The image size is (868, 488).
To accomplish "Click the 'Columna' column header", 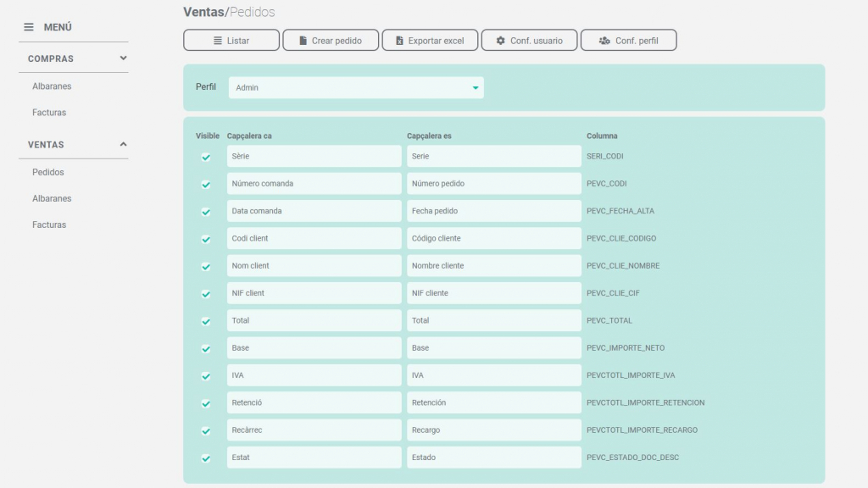I will pos(602,136).
